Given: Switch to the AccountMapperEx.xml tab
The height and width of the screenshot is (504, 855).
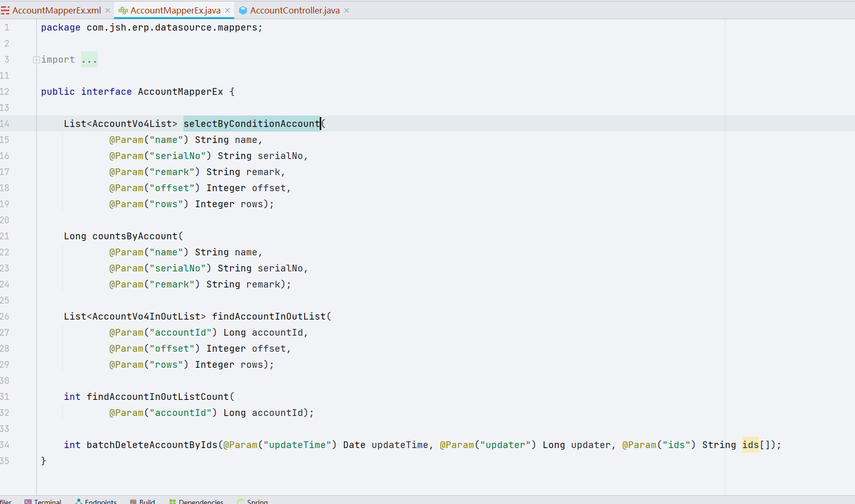Looking at the screenshot, I should click(x=55, y=10).
